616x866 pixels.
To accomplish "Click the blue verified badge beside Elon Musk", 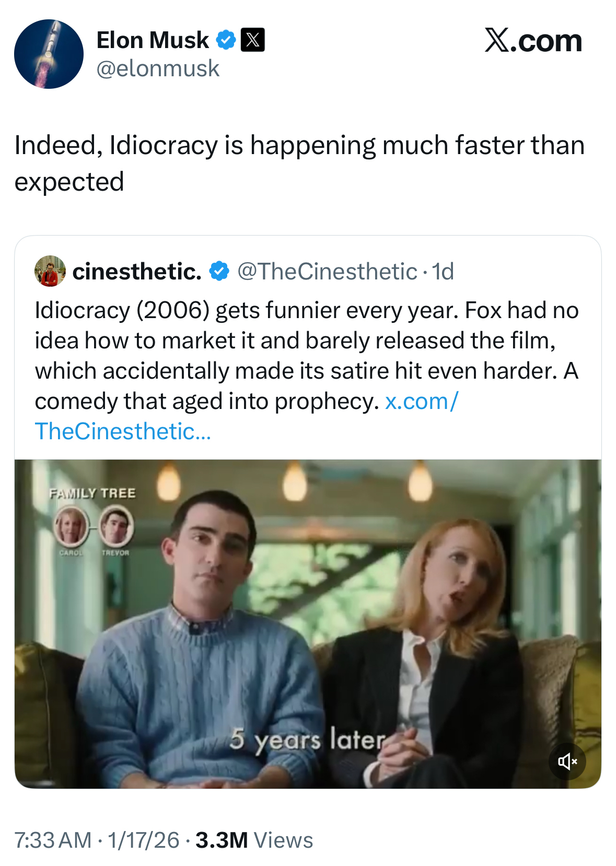I will 226,40.
